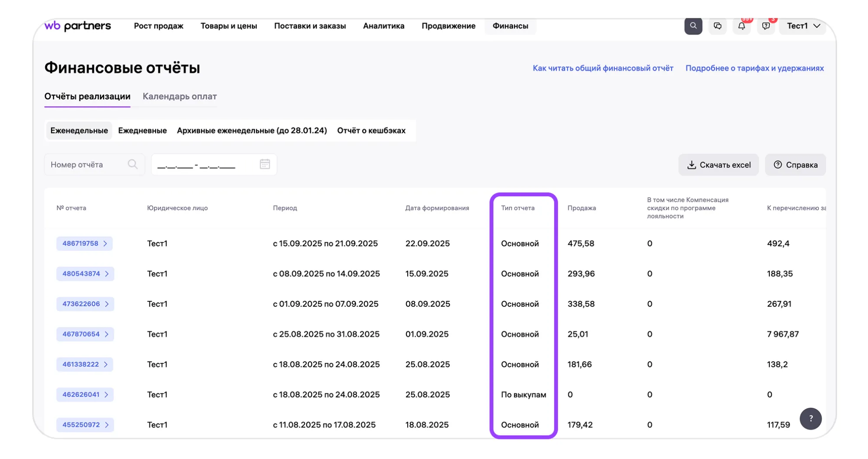Open the Аналитика menu

[x=383, y=26]
